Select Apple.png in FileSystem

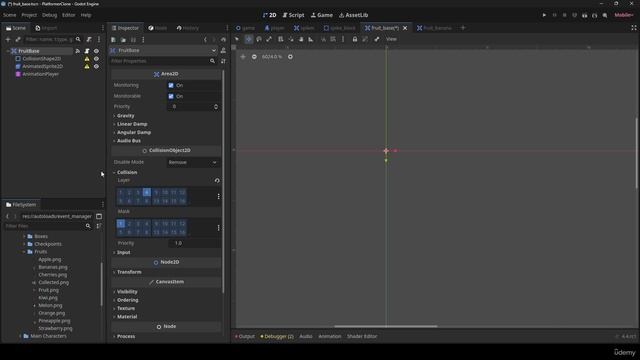49,260
